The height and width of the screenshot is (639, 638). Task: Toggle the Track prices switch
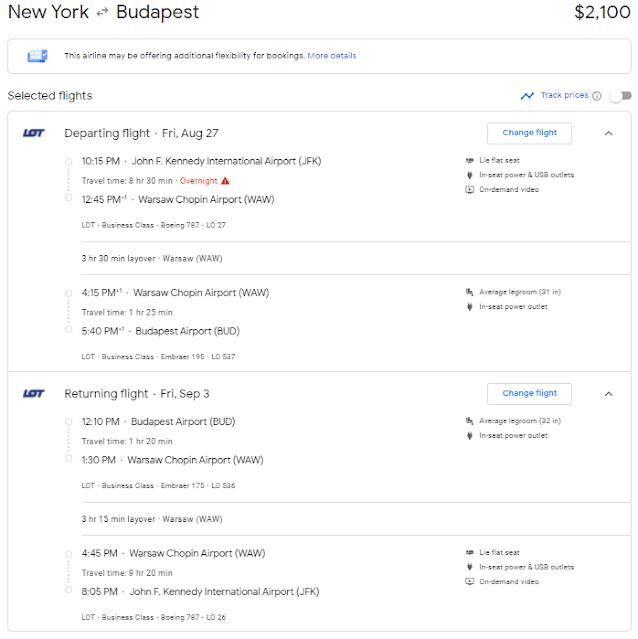coord(620,96)
